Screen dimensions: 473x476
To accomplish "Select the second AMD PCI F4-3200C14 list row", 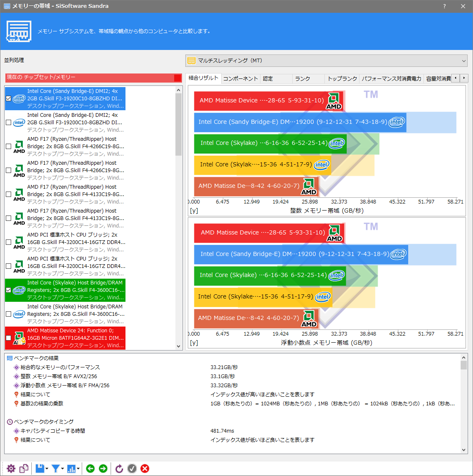I will (x=65, y=266).
